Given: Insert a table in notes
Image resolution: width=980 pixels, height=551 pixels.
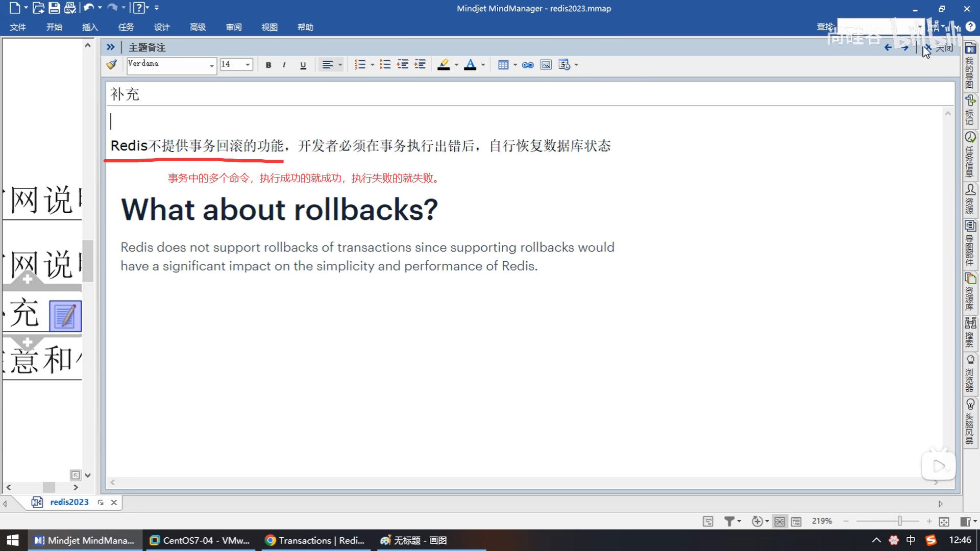Looking at the screenshot, I should pyautogui.click(x=503, y=65).
